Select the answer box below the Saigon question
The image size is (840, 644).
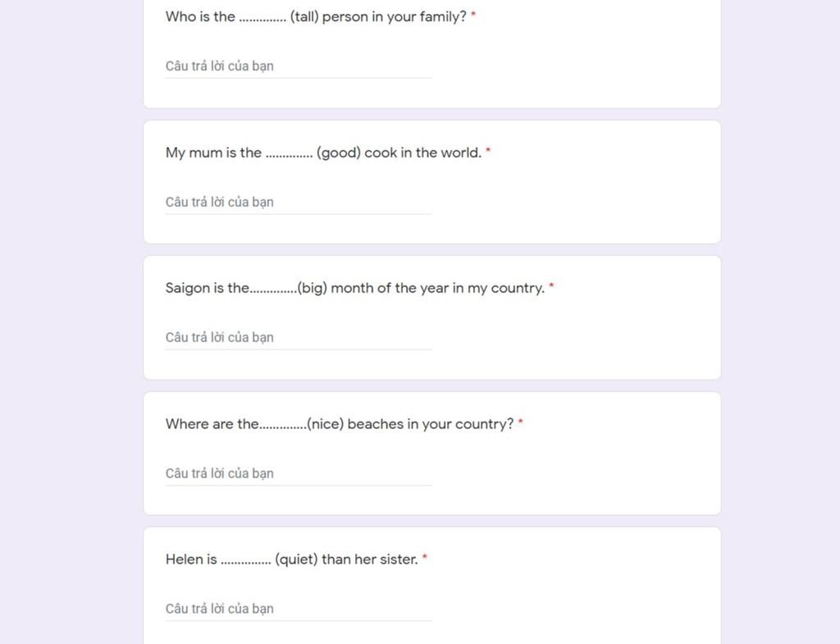[x=299, y=337]
